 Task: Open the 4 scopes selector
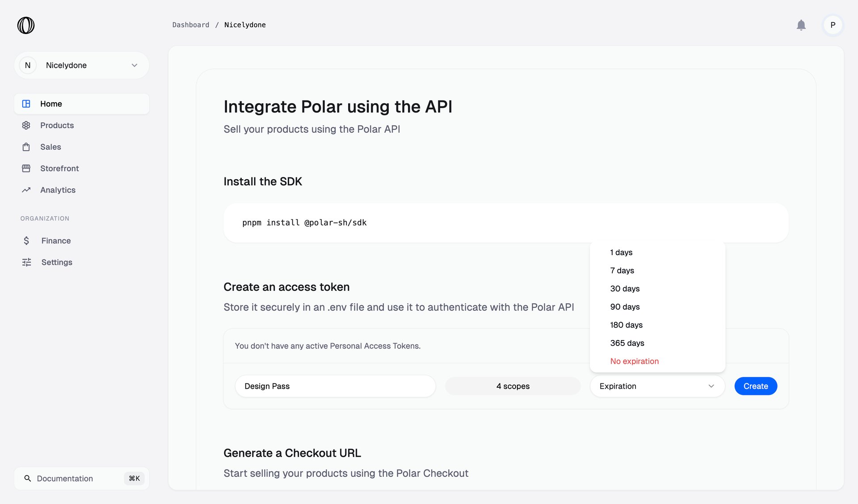[512, 386]
